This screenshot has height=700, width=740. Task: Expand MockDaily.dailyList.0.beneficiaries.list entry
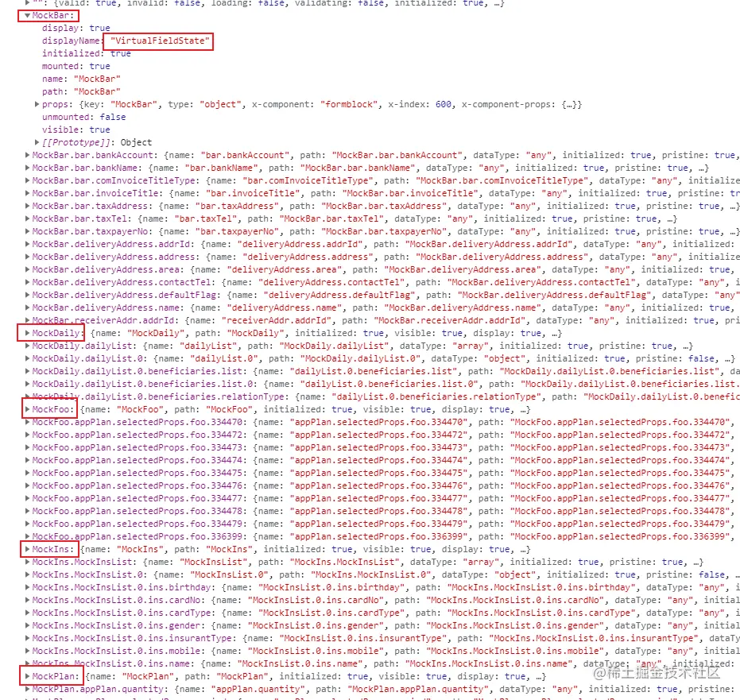[x=27, y=371]
